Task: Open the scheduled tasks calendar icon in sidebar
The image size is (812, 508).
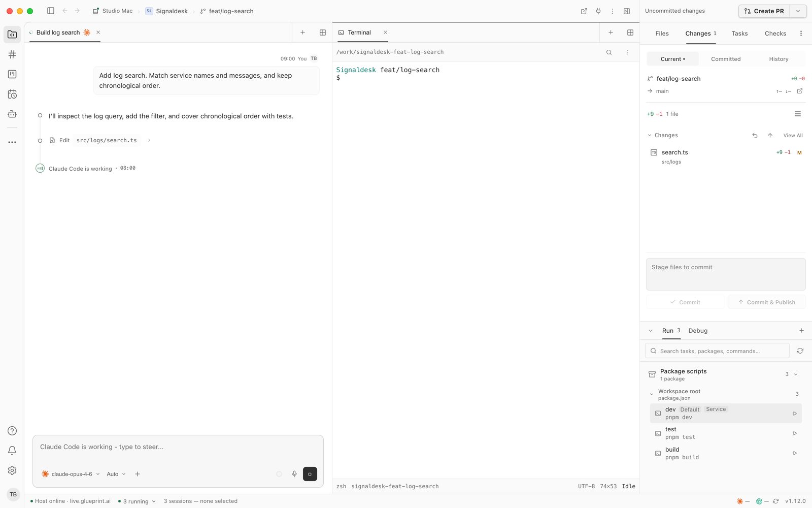Action: [12, 94]
